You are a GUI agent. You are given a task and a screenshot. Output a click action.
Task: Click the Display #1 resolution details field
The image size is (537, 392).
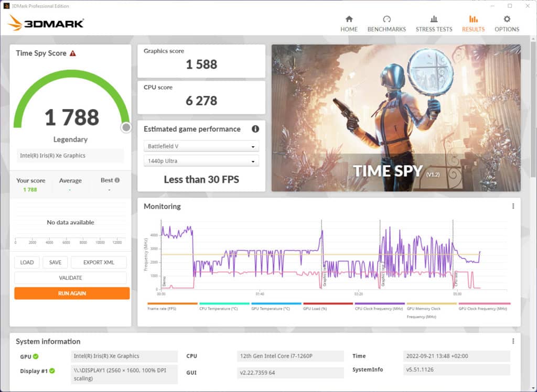124,374
